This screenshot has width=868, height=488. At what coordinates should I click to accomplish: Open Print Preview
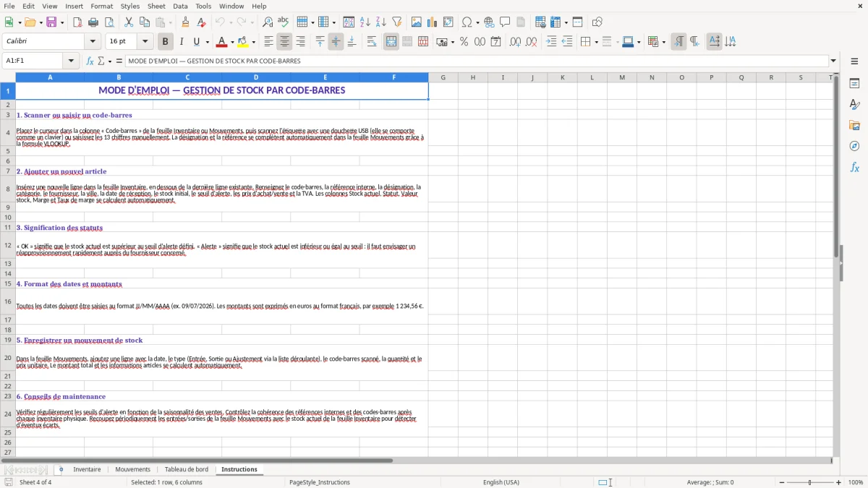click(109, 22)
